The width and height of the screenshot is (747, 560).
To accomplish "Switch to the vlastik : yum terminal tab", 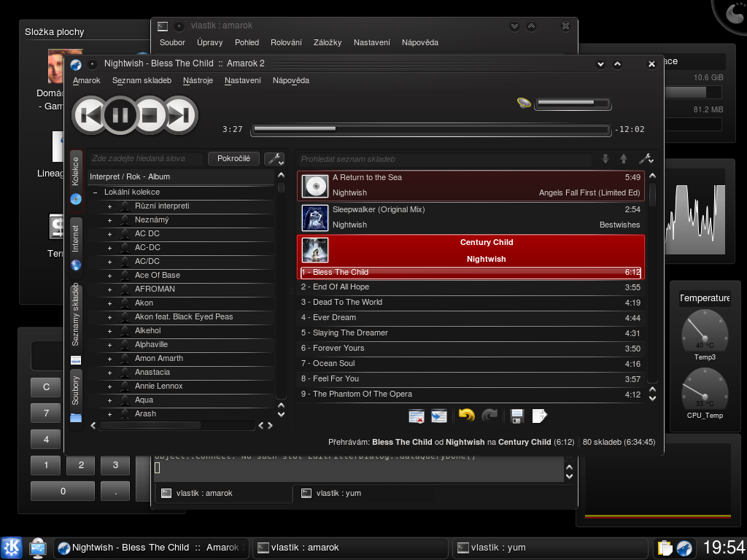I will (x=338, y=494).
